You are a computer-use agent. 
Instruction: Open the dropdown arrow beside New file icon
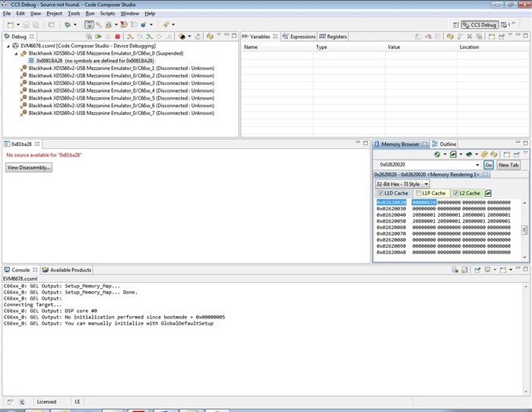[18, 25]
